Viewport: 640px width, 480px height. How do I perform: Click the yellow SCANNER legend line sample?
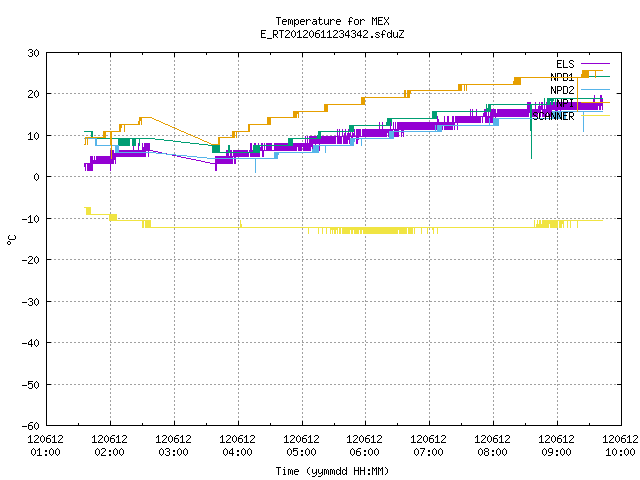click(595, 116)
